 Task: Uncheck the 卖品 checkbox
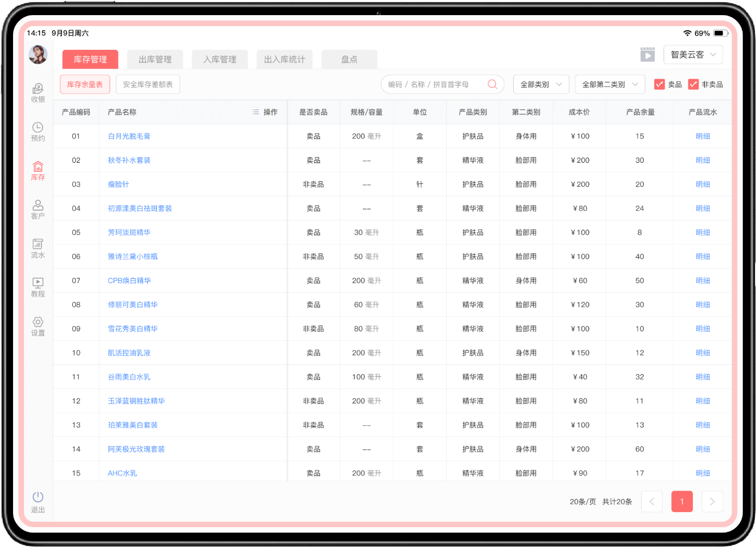click(x=659, y=85)
